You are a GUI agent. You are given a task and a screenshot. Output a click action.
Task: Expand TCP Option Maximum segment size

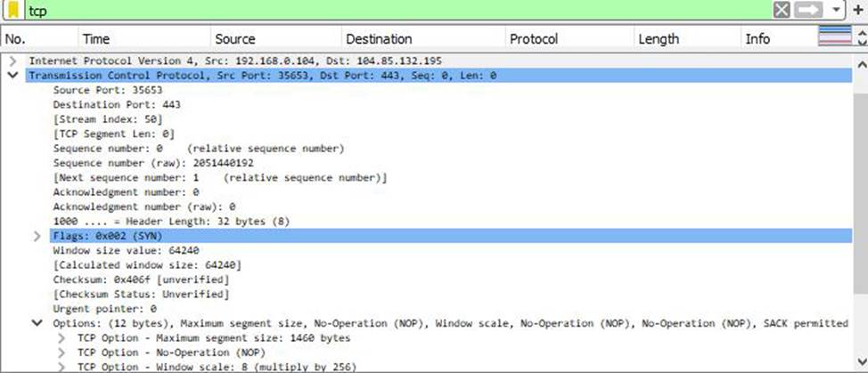pyautogui.click(x=61, y=338)
